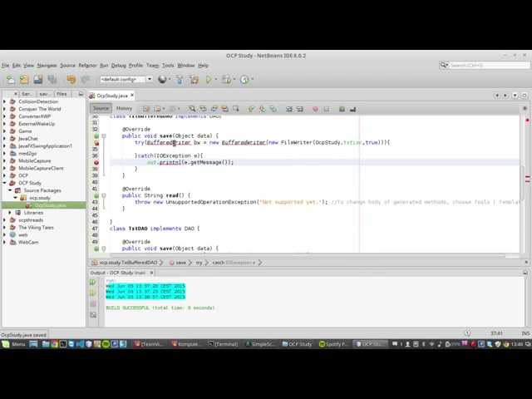Switch to the History view button
Viewport: 532px width, 399px height.
[124, 108]
